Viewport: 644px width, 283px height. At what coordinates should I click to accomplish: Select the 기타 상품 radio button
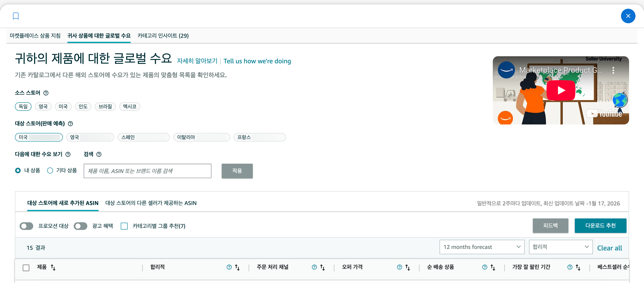50,171
